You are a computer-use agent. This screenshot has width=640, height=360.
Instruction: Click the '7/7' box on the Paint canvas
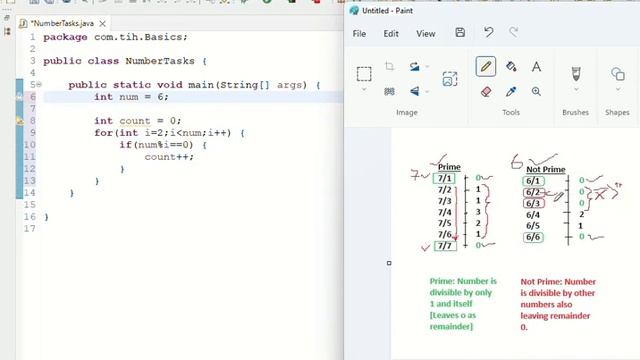pyautogui.click(x=445, y=246)
